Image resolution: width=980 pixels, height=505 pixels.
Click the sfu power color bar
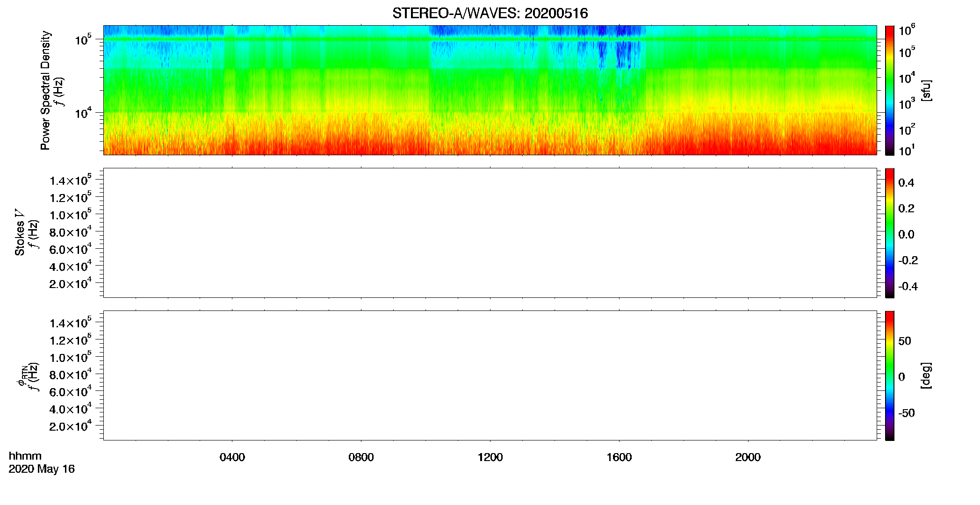coord(890,90)
